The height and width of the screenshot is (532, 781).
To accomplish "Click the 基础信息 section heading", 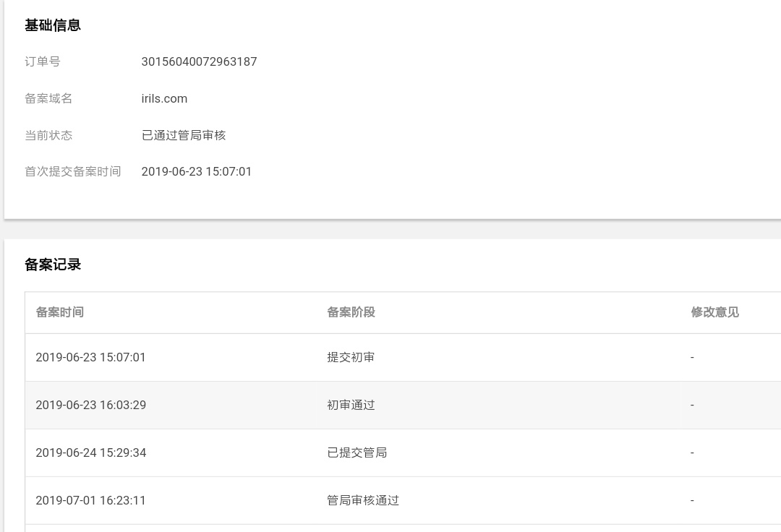I will point(53,25).
